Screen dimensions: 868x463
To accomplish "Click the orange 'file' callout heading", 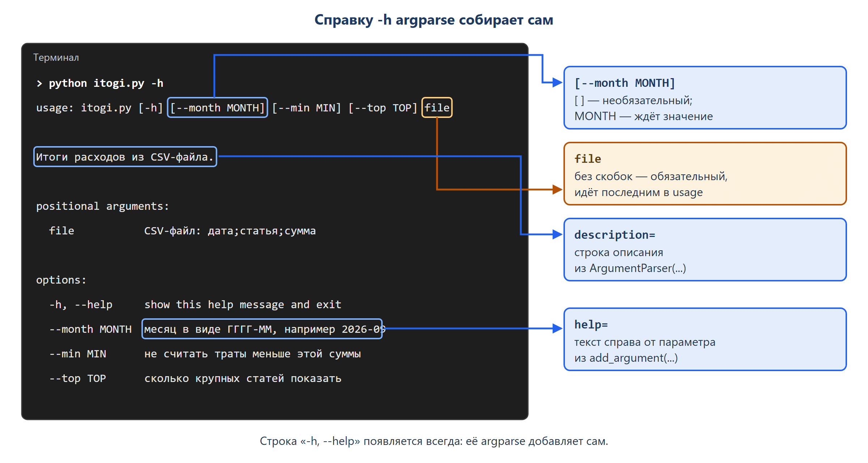I will coord(588,159).
